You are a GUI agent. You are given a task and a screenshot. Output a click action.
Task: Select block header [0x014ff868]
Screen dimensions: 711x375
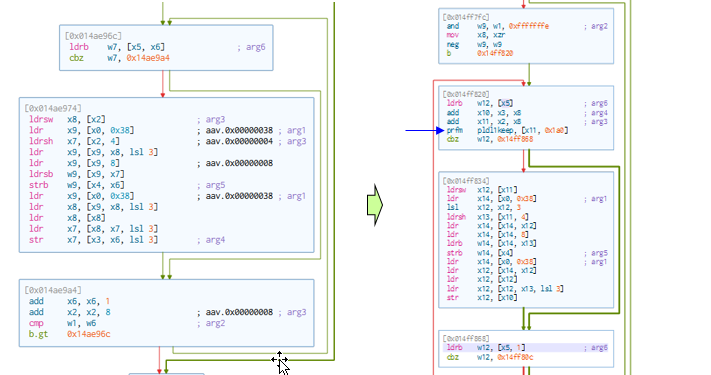(x=466, y=339)
